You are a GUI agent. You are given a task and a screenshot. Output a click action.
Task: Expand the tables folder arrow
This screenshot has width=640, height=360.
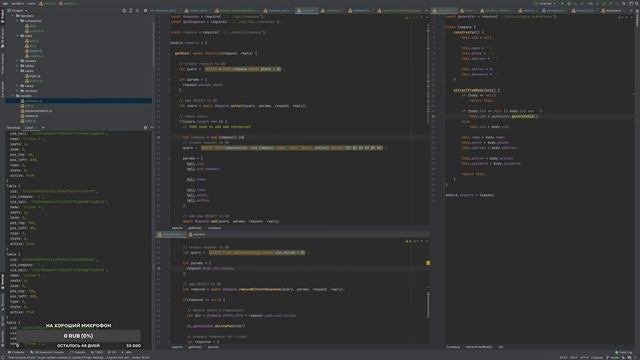click(18, 66)
